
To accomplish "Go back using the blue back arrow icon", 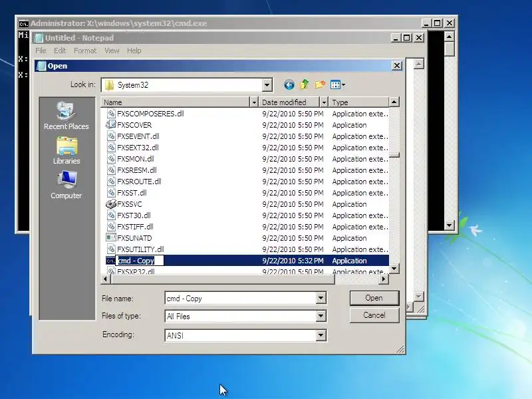I will 289,85.
